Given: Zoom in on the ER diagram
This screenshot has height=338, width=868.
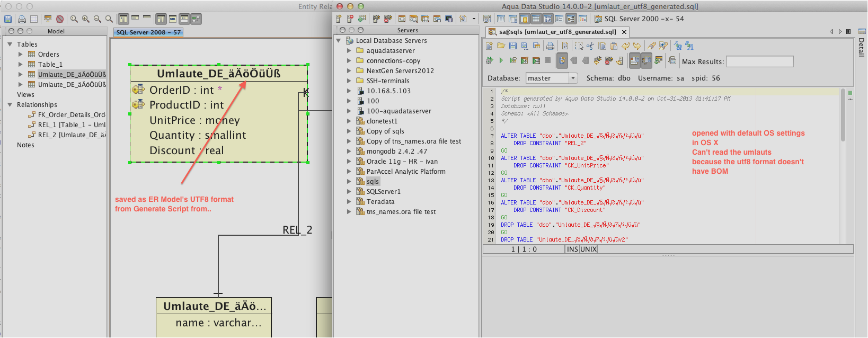Looking at the screenshot, I should pyautogui.click(x=86, y=19).
